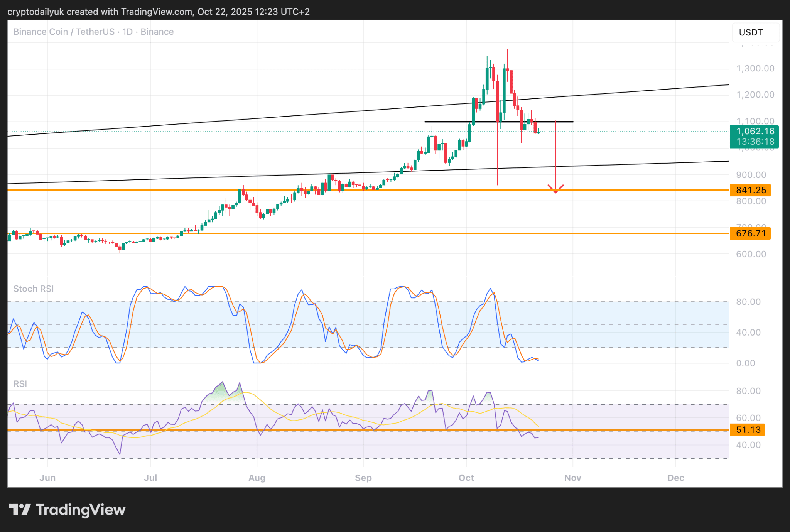
Task: Click the 841.25 orange price label
Action: click(x=750, y=190)
